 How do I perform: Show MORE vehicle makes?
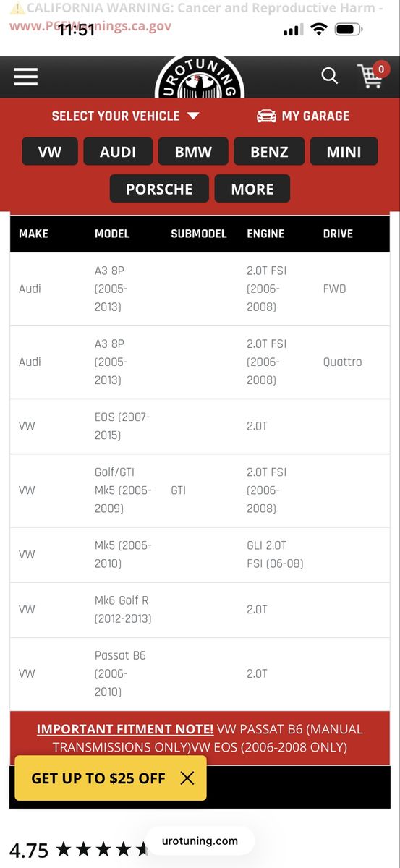(252, 189)
